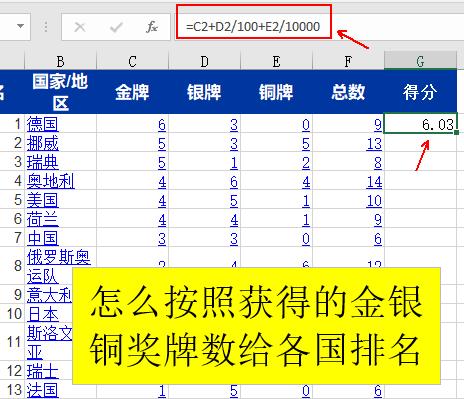This screenshot has height=399, width=464.
Task: Click the Cancel (X) formula bar icon
Action: 80,27
